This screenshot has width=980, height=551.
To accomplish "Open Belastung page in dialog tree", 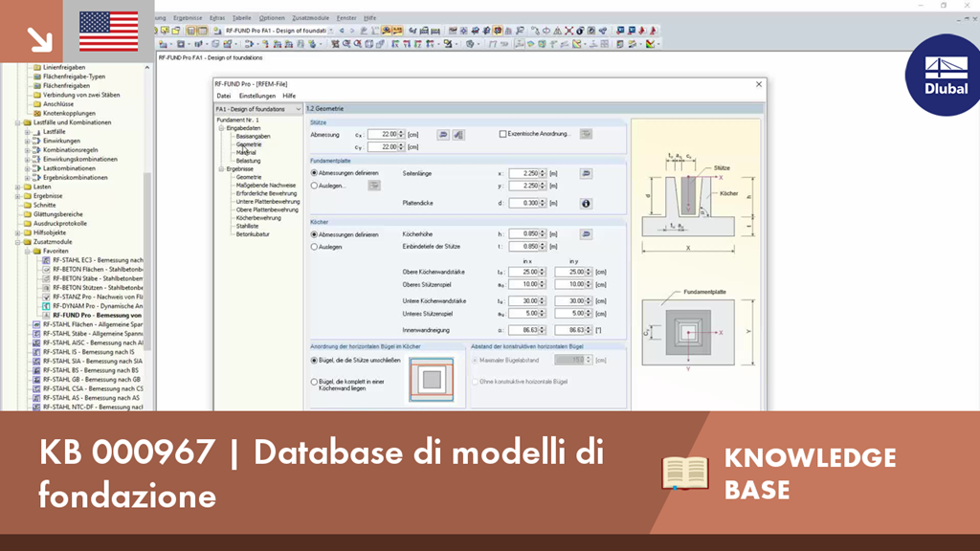I will (248, 161).
